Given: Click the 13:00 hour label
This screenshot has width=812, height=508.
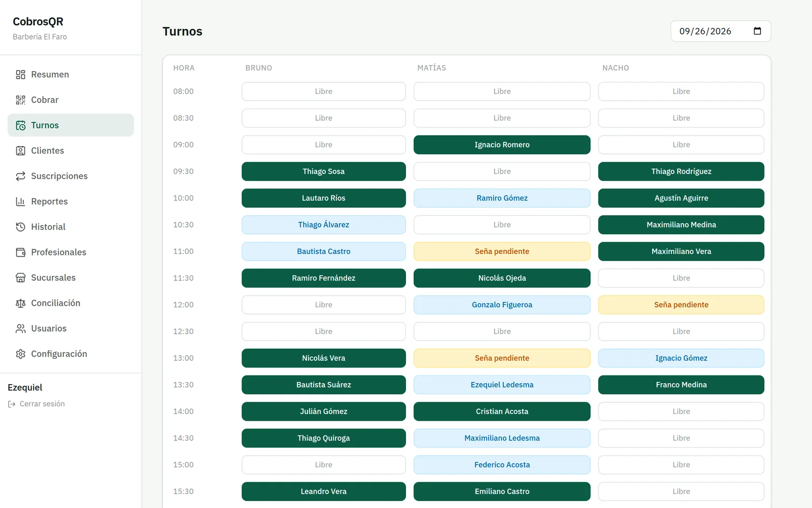Looking at the screenshot, I should click(183, 358).
